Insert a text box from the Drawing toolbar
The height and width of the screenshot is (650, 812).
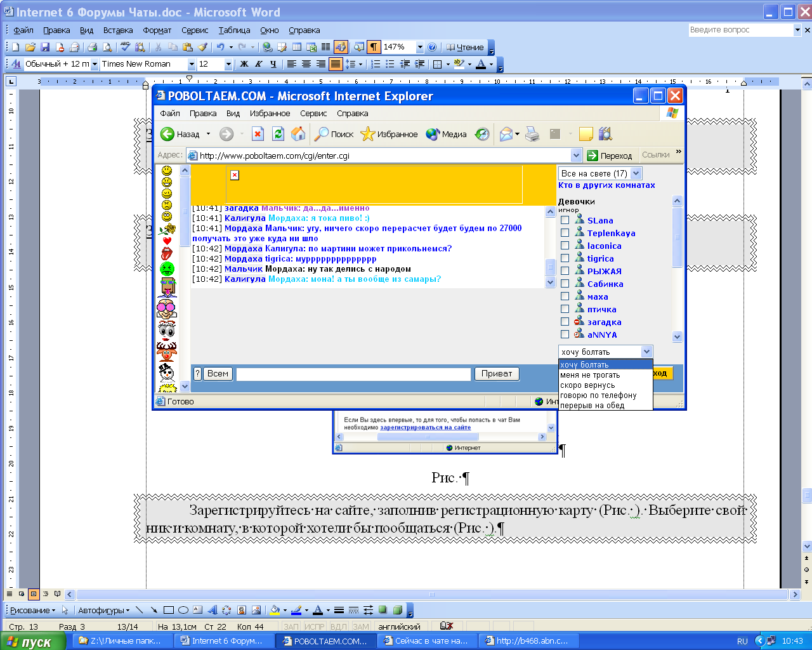pos(197,610)
